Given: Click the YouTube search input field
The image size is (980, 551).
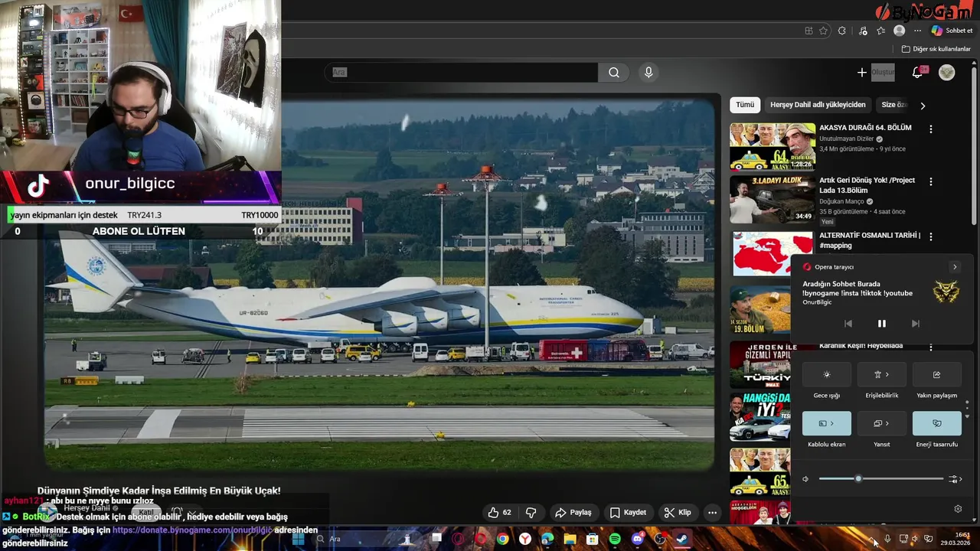Looking at the screenshot, I should (x=462, y=73).
